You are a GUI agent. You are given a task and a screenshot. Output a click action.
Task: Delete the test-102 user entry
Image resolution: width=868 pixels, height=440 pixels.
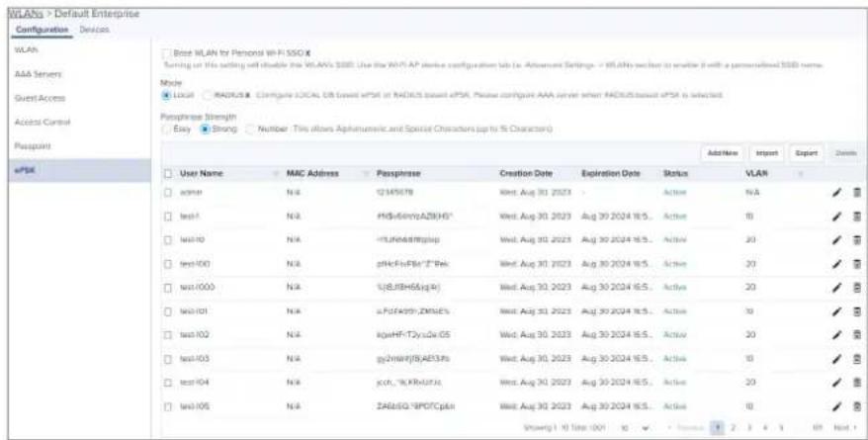857,335
